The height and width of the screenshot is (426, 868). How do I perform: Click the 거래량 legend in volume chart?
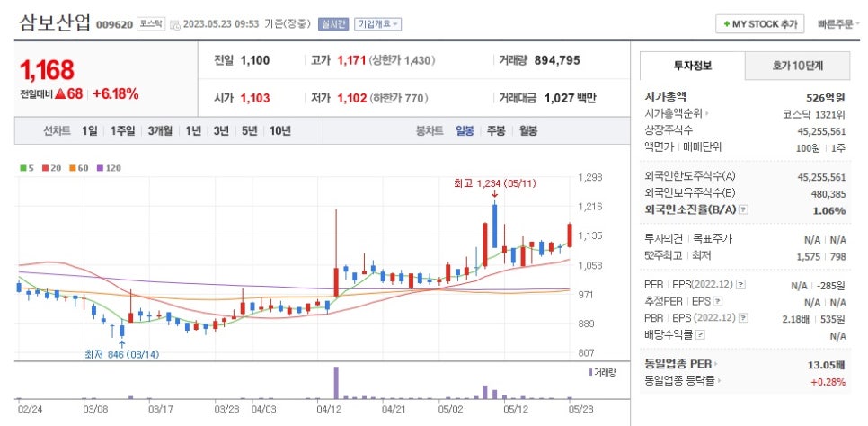tap(602, 372)
